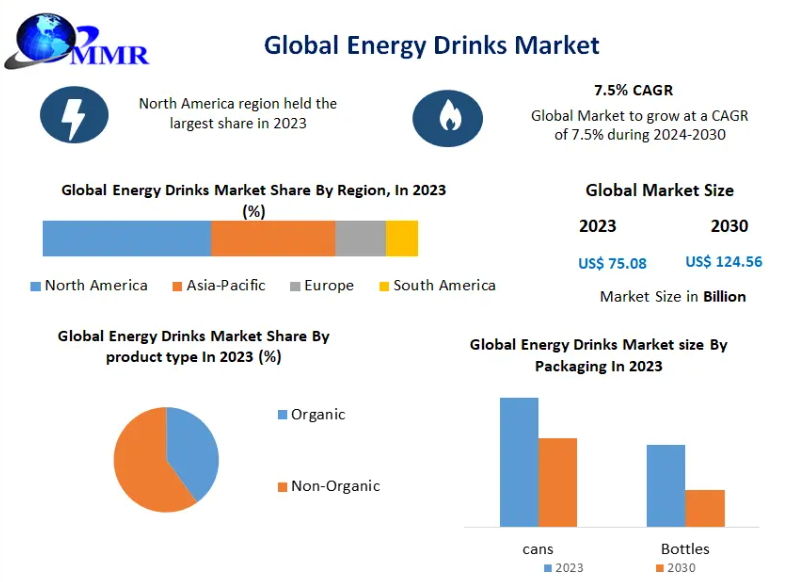Click the blue North America bar segment

click(126, 239)
